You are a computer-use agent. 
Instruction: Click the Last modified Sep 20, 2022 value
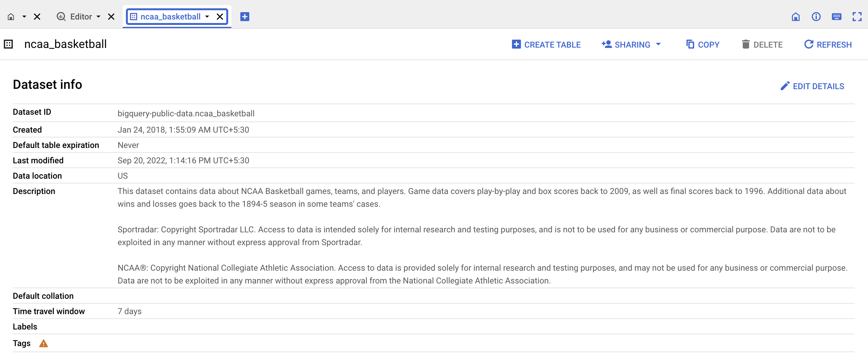183,160
